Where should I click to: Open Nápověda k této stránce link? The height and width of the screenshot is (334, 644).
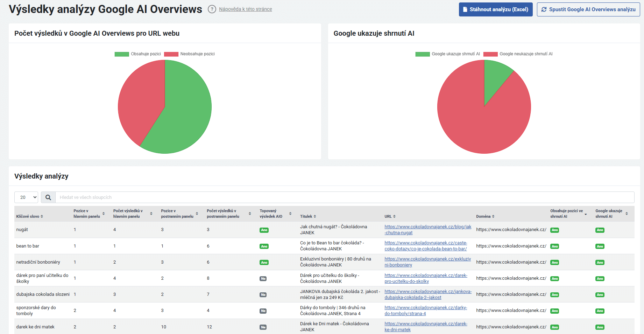point(245,9)
